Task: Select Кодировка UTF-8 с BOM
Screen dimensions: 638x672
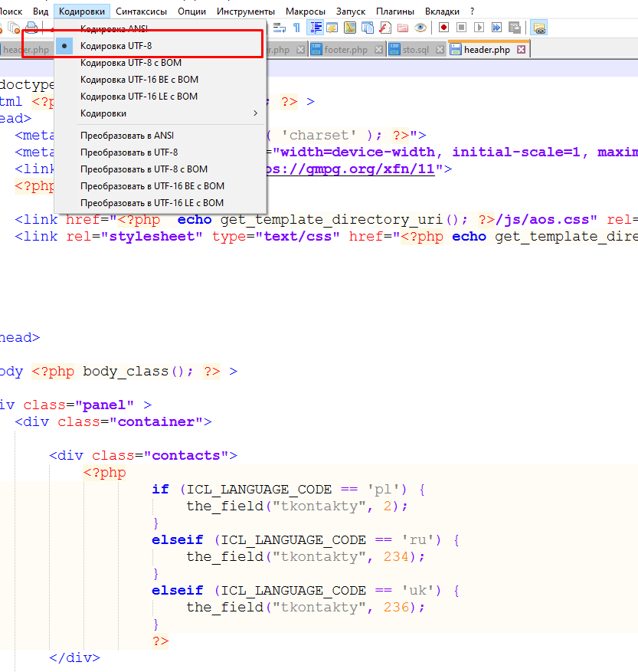Action: 160,63
